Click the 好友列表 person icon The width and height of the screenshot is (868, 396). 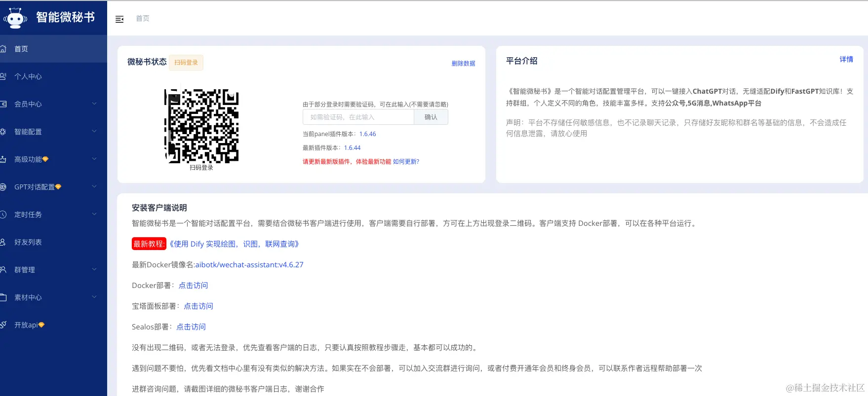(3, 242)
